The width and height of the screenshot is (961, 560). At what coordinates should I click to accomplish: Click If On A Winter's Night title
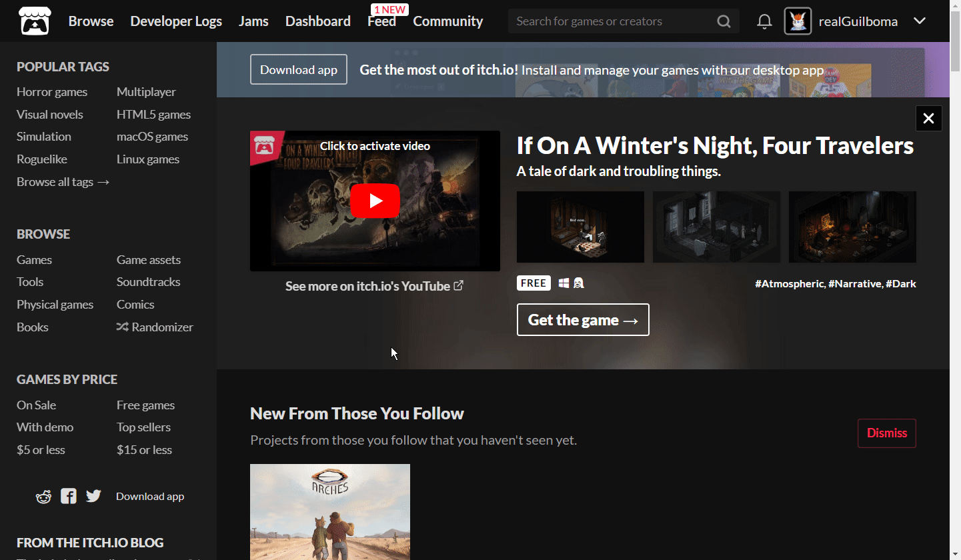(715, 146)
